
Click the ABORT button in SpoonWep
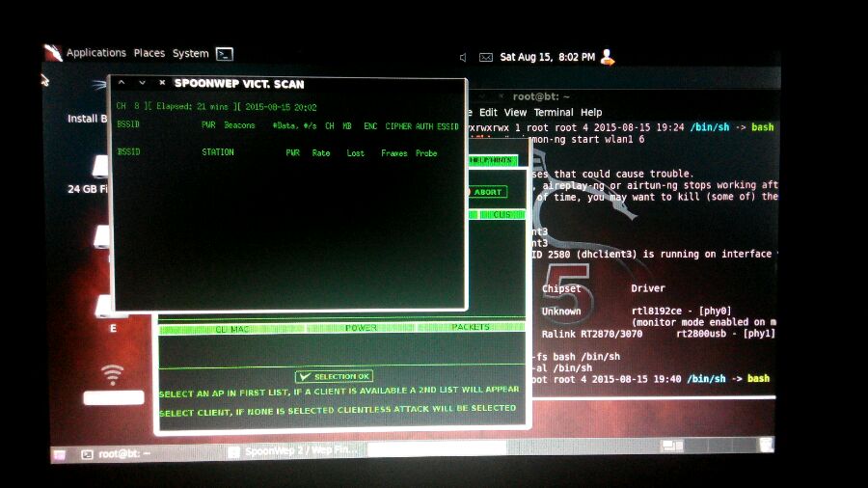[x=487, y=192]
